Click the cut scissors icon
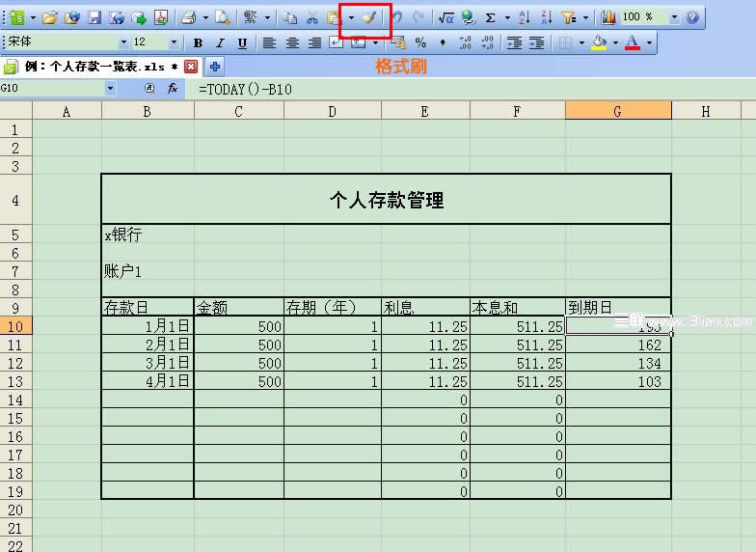756x552 pixels. 312,18
